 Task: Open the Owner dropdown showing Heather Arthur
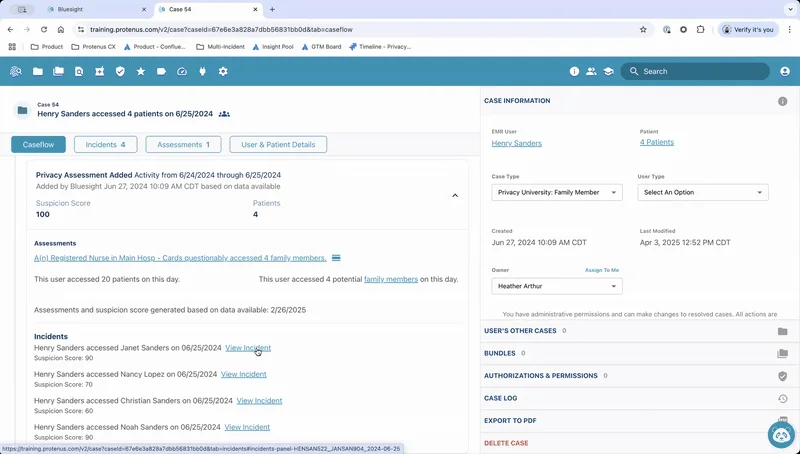[x=557, y=286]
